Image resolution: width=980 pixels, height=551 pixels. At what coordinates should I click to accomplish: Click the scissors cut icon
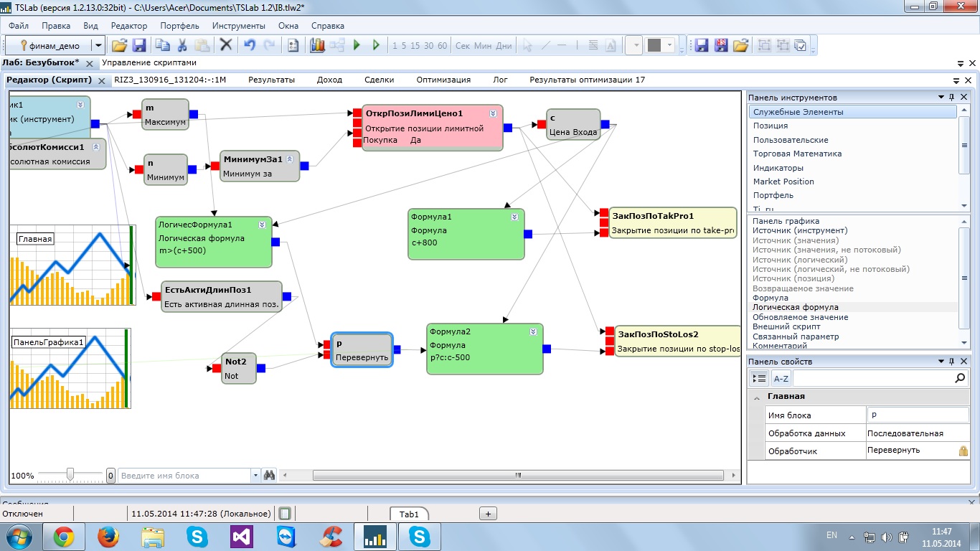182,45
